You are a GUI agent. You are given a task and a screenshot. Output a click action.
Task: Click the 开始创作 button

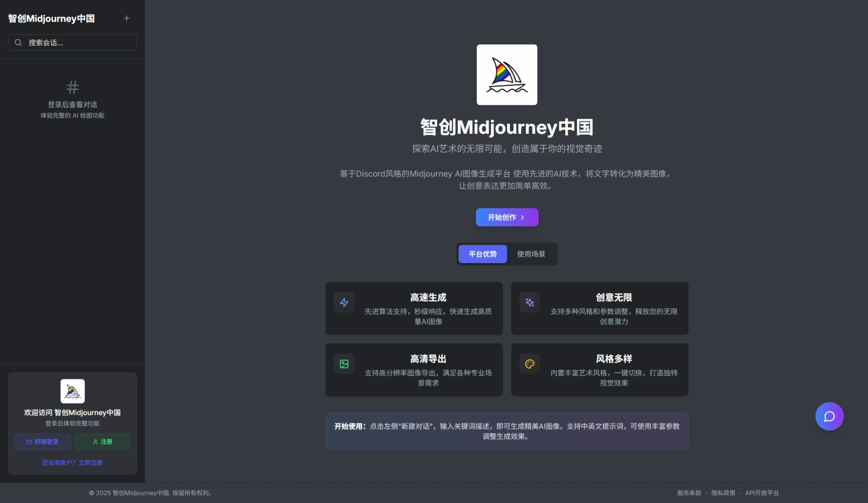point(507,217)
